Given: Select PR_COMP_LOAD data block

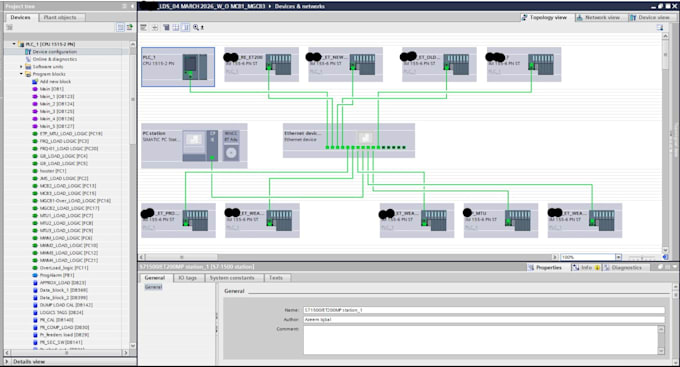Looking at the screenshot, I should (x=64, y=327).
